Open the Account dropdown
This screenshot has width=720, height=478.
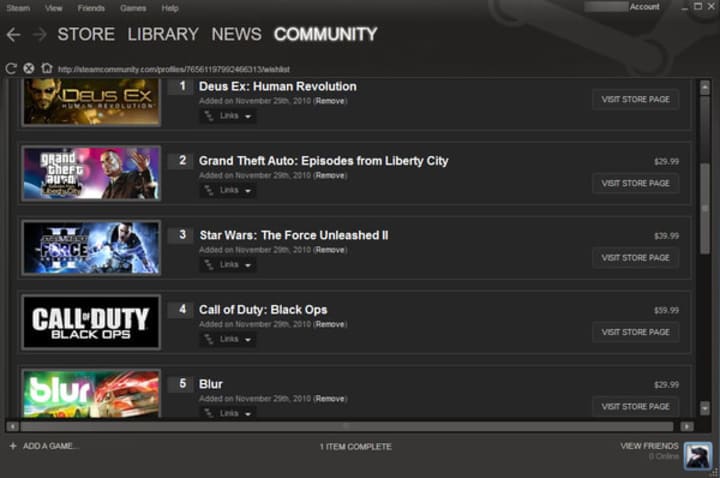pyautogui.click(x=645, y=7)
